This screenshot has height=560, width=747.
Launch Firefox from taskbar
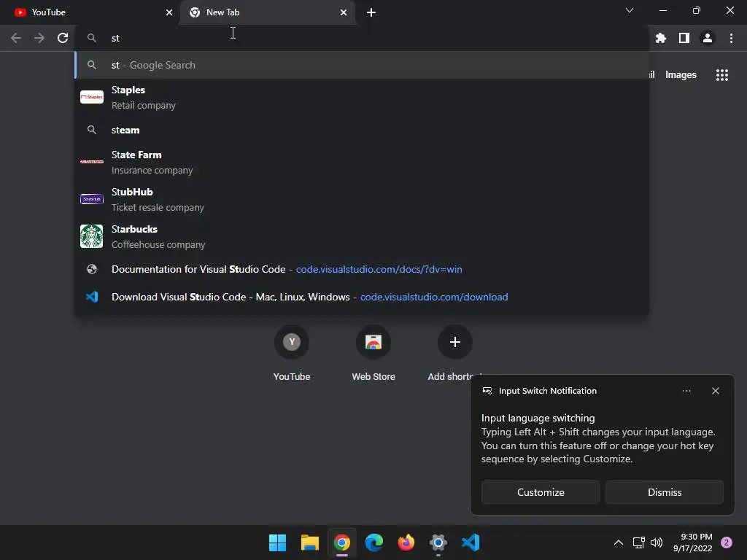406,542
